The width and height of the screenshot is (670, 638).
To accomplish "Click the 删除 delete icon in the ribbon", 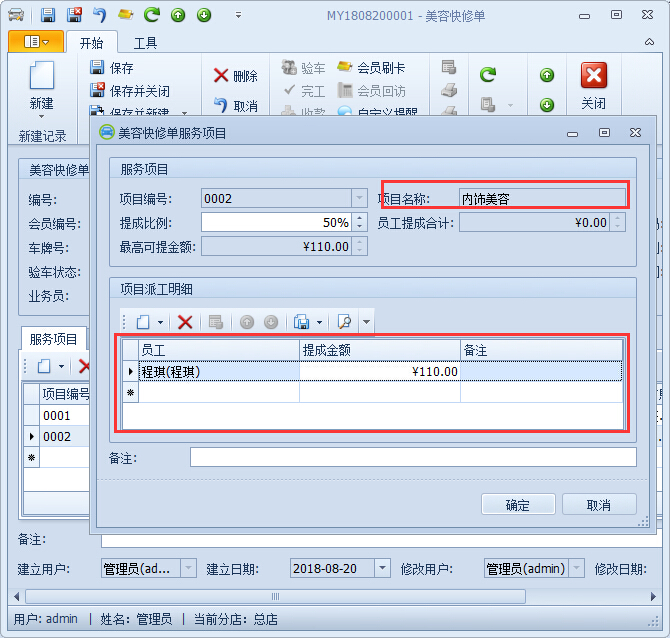I will click(x=221, y=76).
